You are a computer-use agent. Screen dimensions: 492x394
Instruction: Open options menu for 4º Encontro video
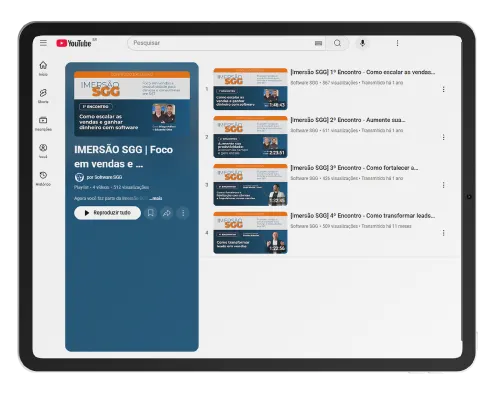tap(443, 233)
